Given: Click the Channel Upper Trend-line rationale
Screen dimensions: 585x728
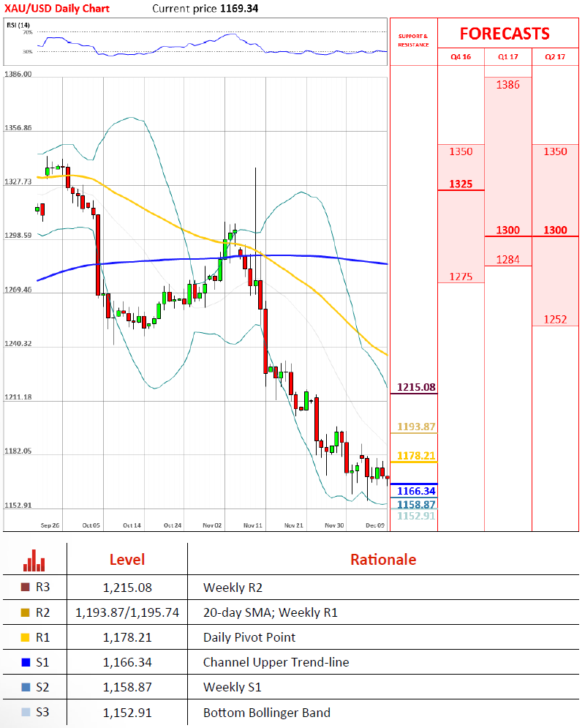Looking at the screenshot, I should point(276,663).
